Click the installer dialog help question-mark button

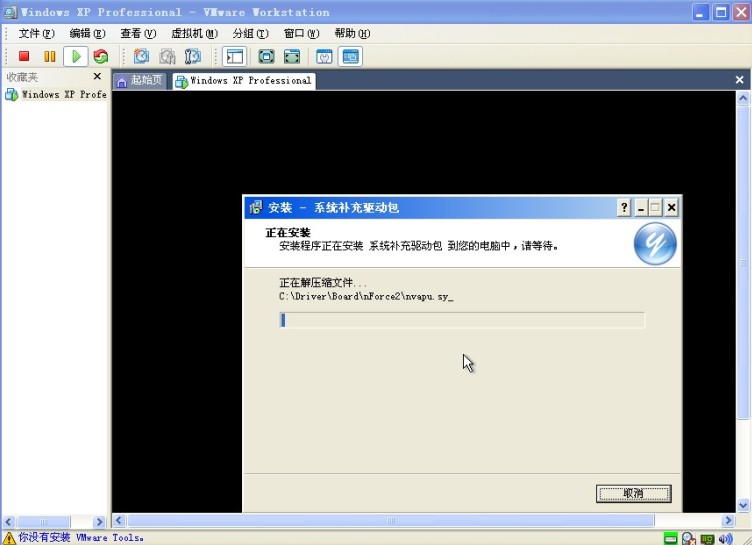point(624,208)
